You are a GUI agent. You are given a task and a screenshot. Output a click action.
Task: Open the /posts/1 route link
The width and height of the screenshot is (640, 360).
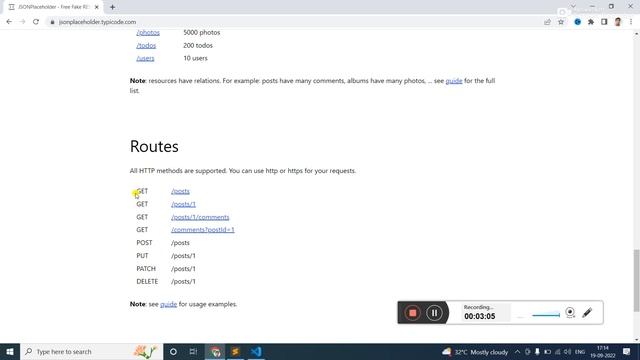pos(183,204)
